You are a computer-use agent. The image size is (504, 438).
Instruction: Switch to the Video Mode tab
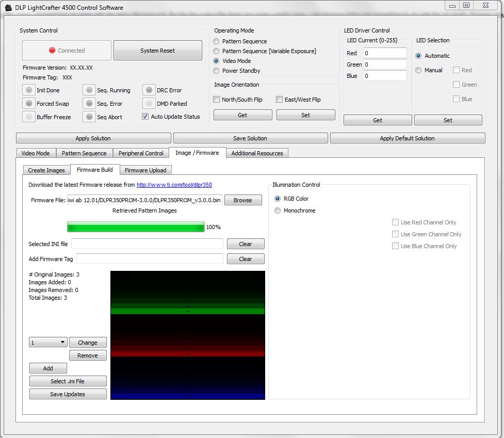[x=36, y=153]
